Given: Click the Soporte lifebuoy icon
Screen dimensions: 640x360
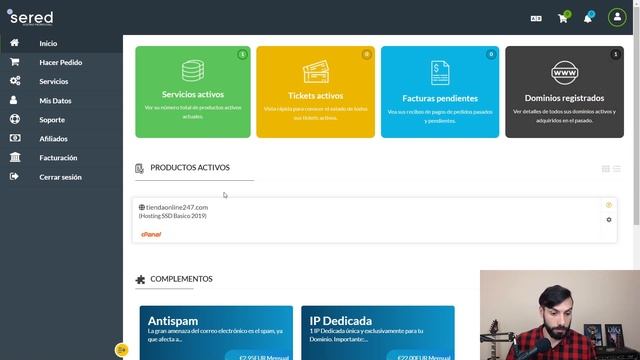Looking at the screenshot, I should [x=15, y=119].
